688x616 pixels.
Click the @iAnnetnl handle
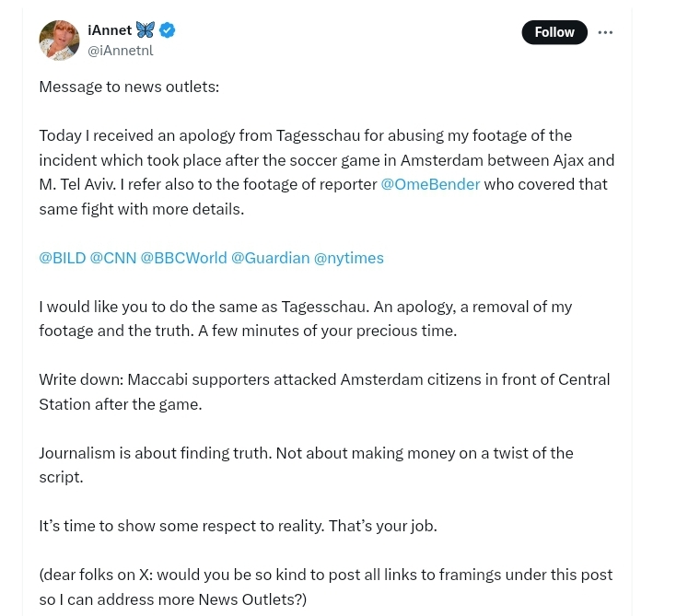pos(121,51)
